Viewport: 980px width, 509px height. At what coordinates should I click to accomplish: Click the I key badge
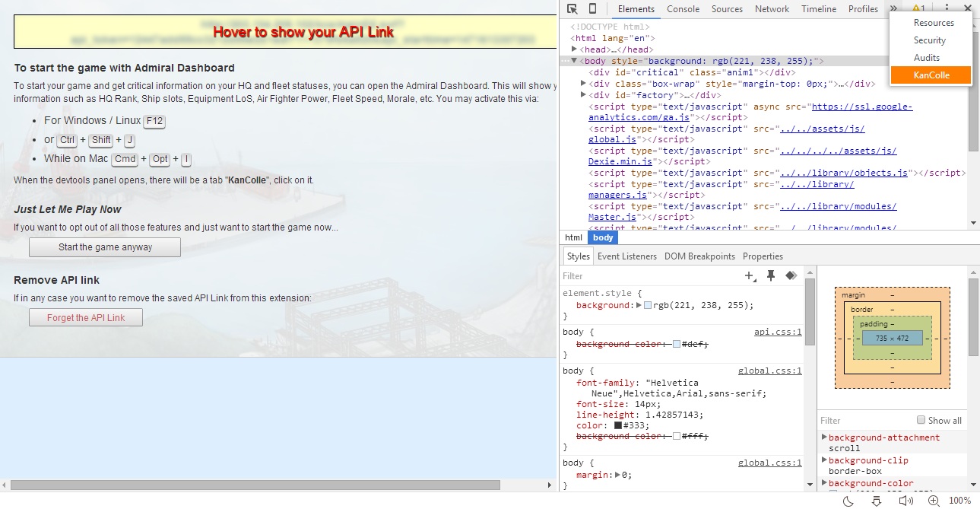[186, 159]
